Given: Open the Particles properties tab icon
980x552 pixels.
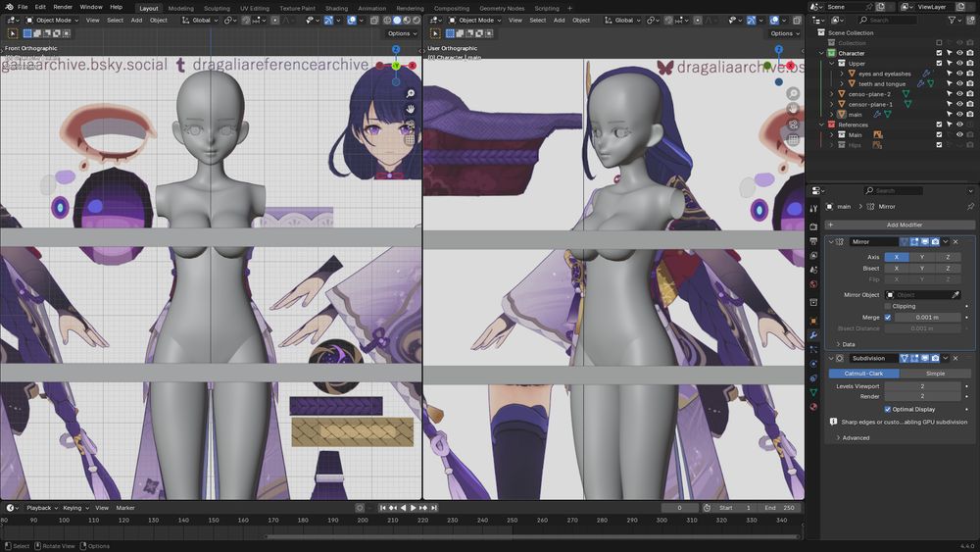Looking at the screenshot, I should coord(813,349).
